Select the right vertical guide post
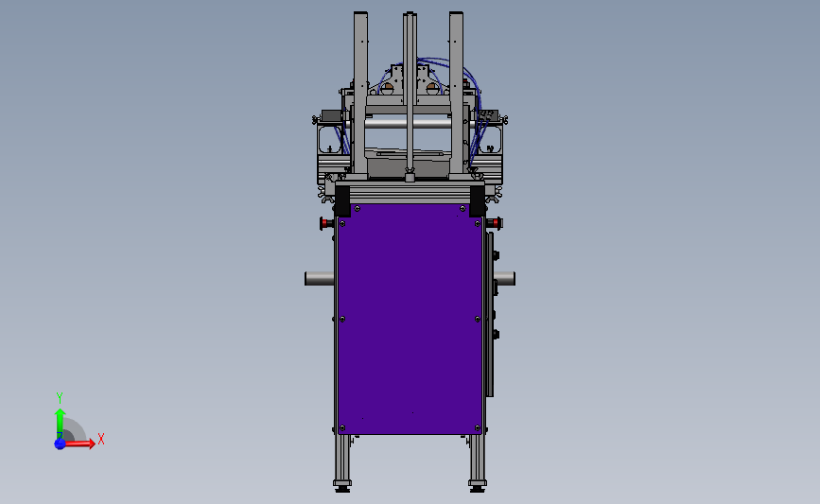The image size is (820, 504). click(x=456, y=93)
